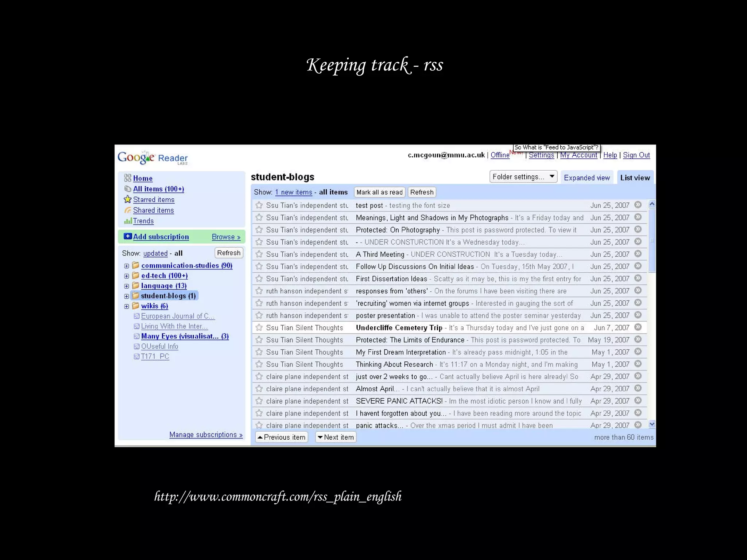Open original for 'test post' via arrow icon
Viewport: 747px width, 560px height.
tap(638, 205)
